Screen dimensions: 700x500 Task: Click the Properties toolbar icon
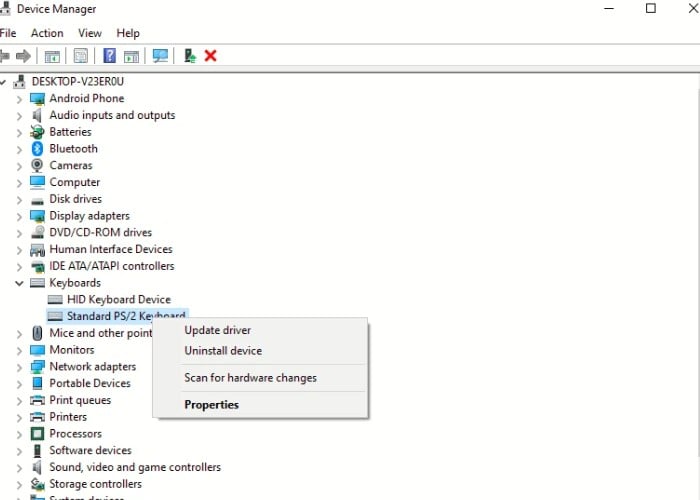pyautogui.click(x=81, y=56)
